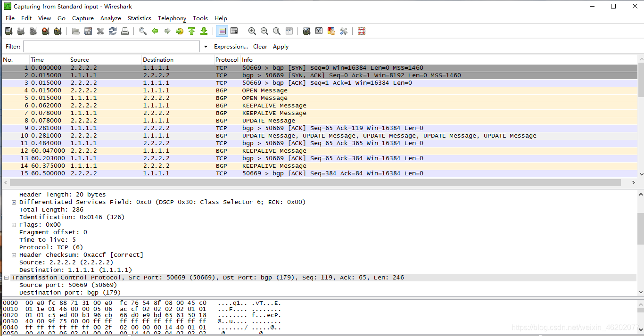Screen dimensions: 644x336
Task: Close the capture file icon
Action: coord(100,31)
